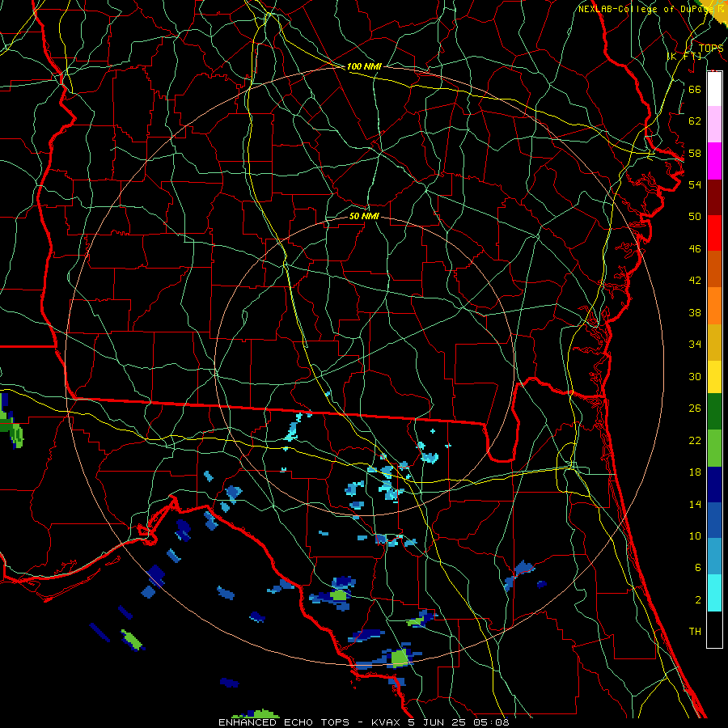Click the "5 JUN 25" date in caption

[x=438, y=722]
